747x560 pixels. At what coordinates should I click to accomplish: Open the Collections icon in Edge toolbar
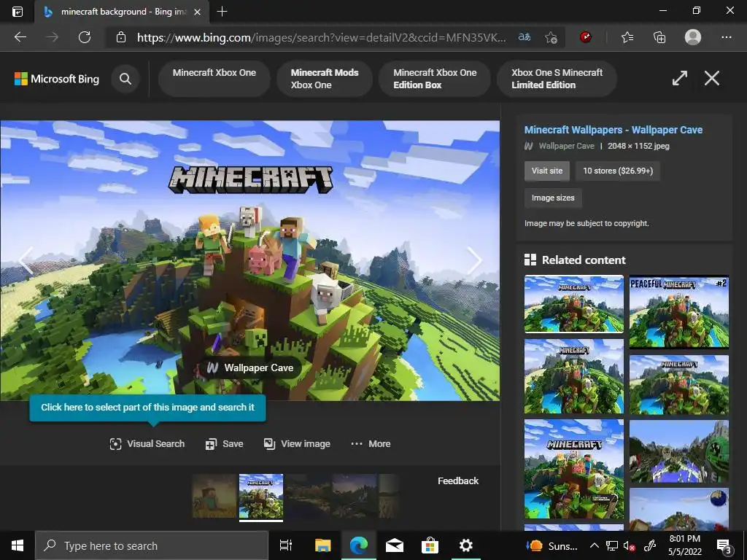click(659, 37)
